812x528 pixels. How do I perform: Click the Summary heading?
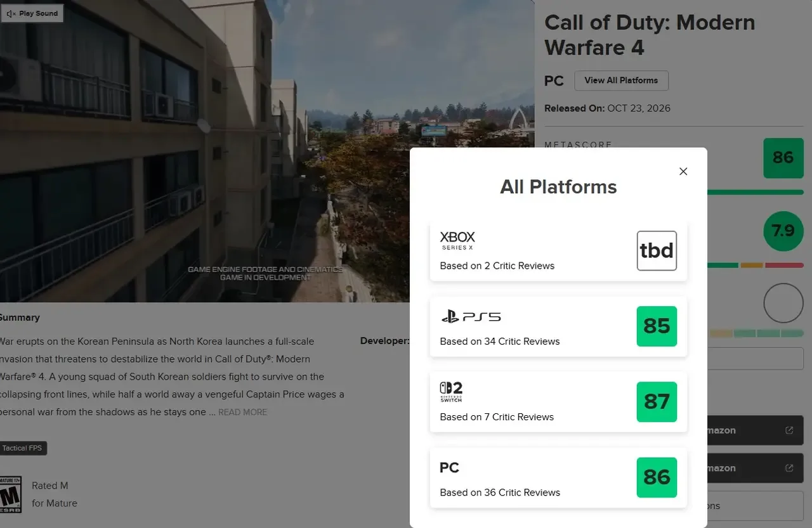pyautogui.click(x=19, y=318)
